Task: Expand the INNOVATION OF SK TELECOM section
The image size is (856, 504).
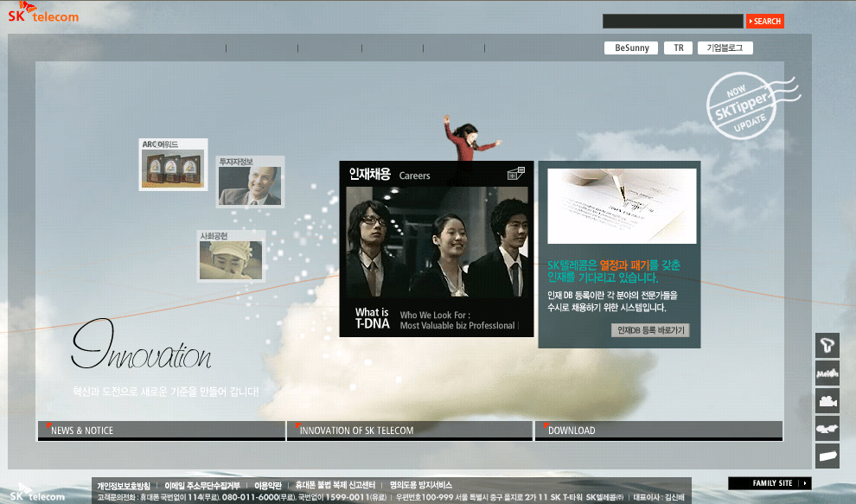Action: (x=409, y=431)
